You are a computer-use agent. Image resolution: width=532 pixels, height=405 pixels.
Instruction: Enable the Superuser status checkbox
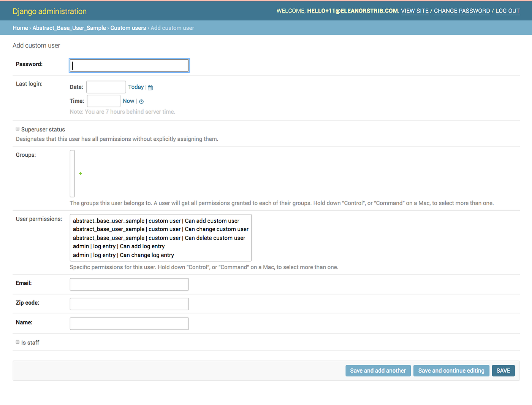[17, 129]
